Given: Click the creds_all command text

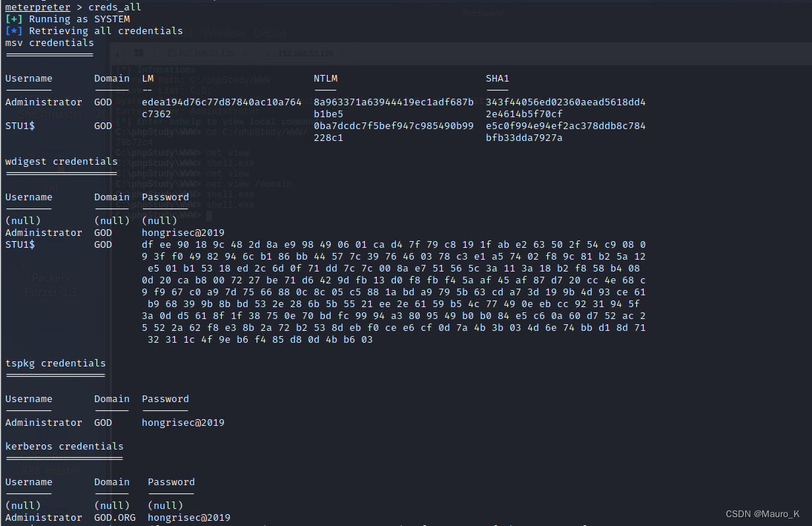Looking at the screenshot, I should point(114,7).
